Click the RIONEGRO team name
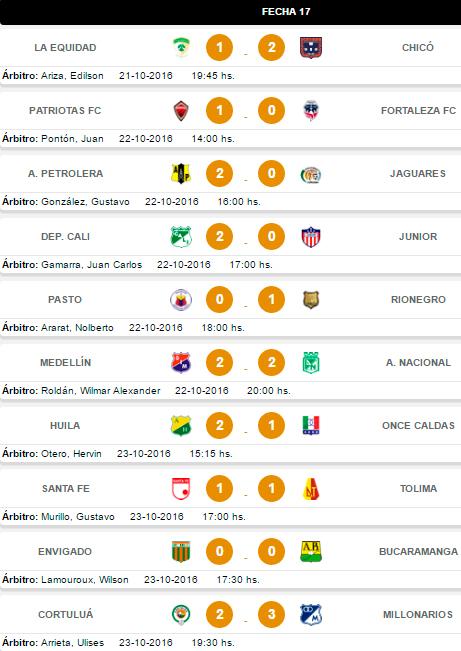 [x=418, y=300]
